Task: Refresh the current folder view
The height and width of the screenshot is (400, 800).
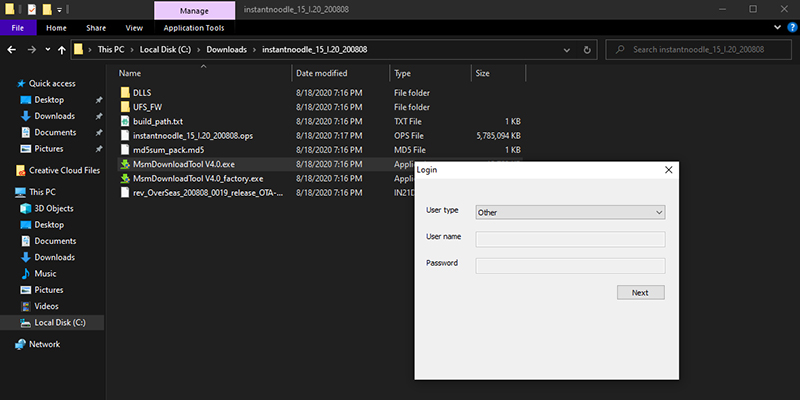Action: (587, 50)
